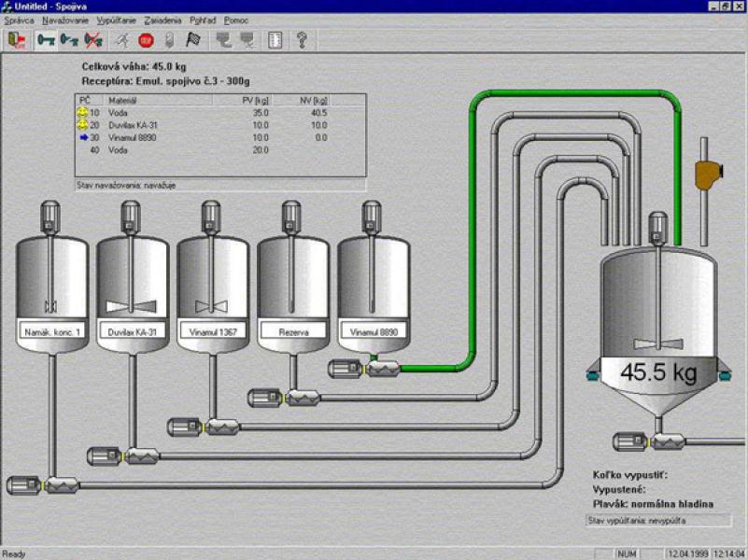
Task: Click the pump below Vinamul 8890 tank
Action: click(x=364, y=369)
